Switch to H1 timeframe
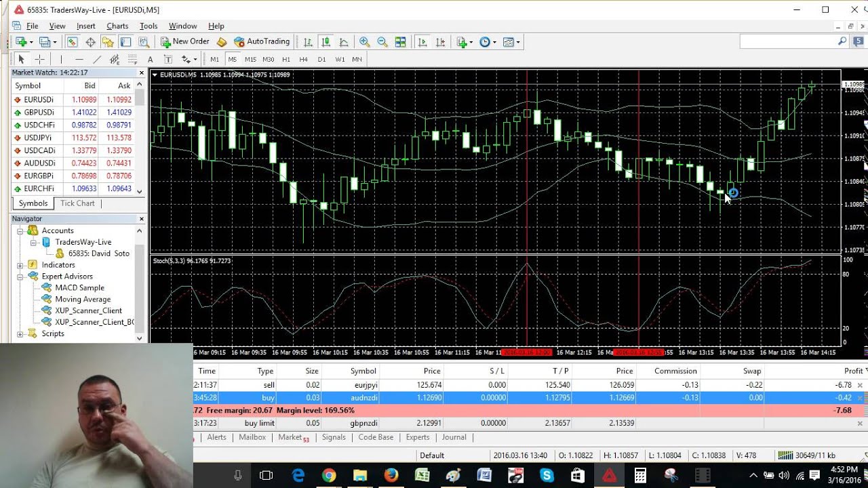This screenshot has width=868, height=488. (x=286, y=59)
